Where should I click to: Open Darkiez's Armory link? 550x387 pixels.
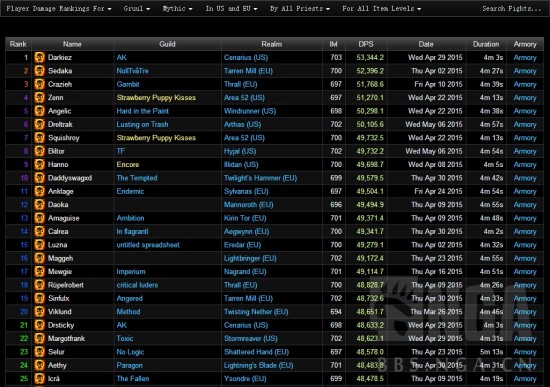[525, 58]
